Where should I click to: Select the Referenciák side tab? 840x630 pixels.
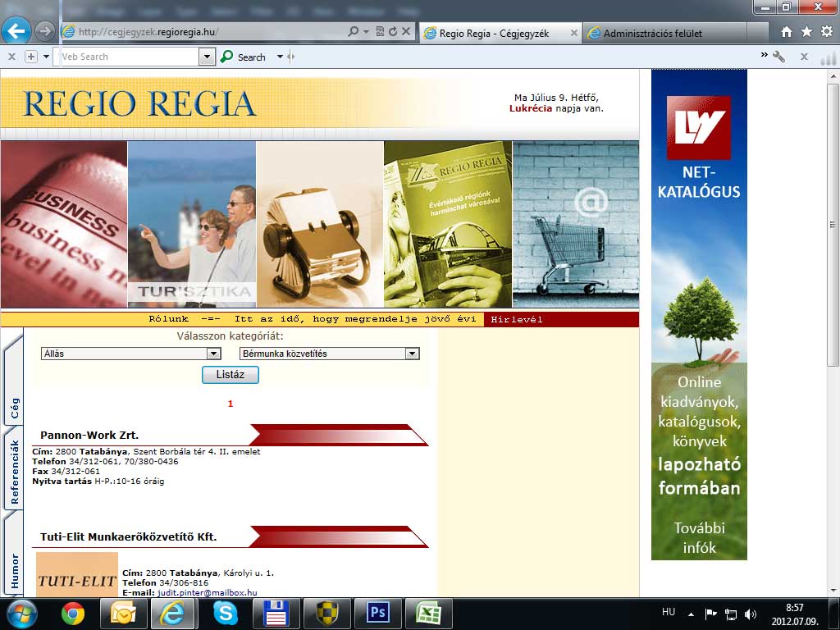tap(14, 472)
